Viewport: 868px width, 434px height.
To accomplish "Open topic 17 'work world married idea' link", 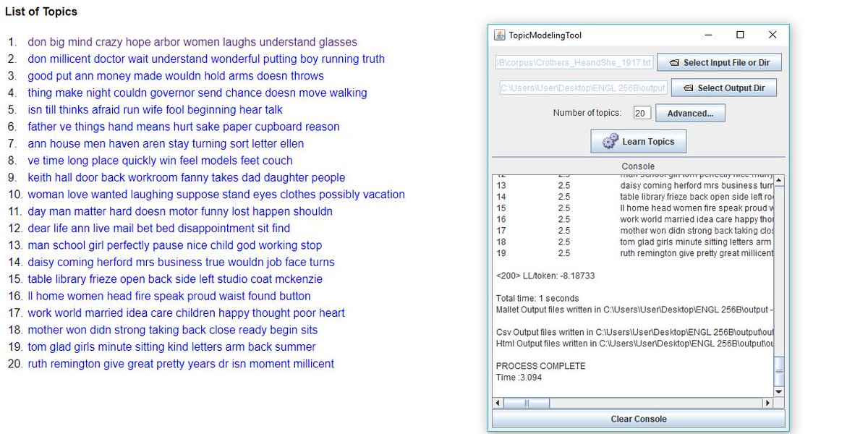I will coord(186,312).
